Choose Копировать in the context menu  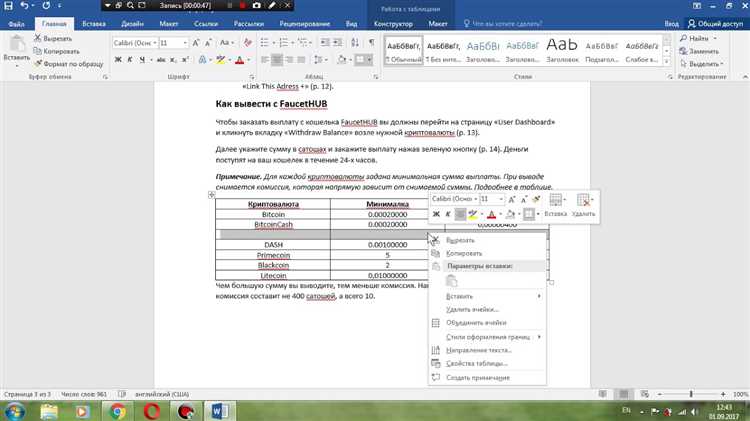pos(487,254)
